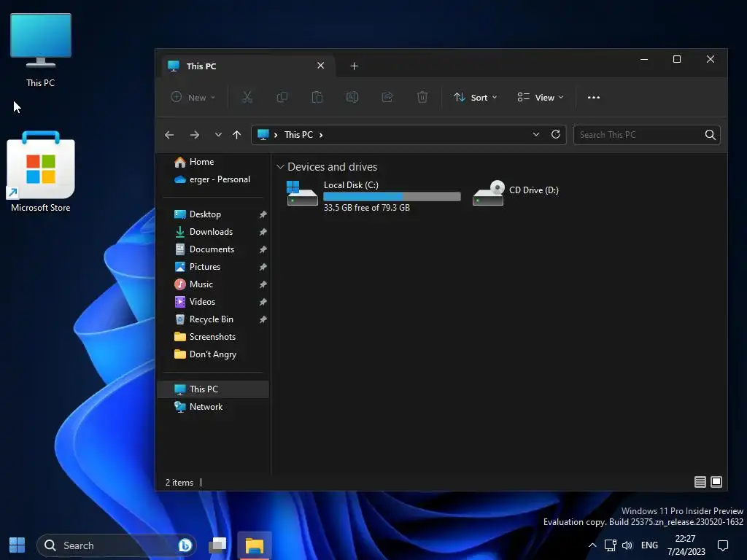Collapse the Devices and drives group
The height and width of the screenshot is (560, 747).
[280, 167]
